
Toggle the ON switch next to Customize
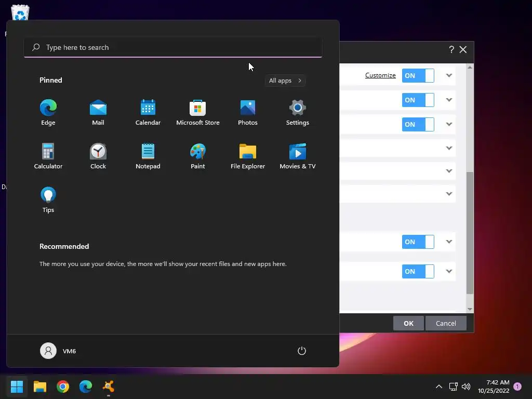418,76
